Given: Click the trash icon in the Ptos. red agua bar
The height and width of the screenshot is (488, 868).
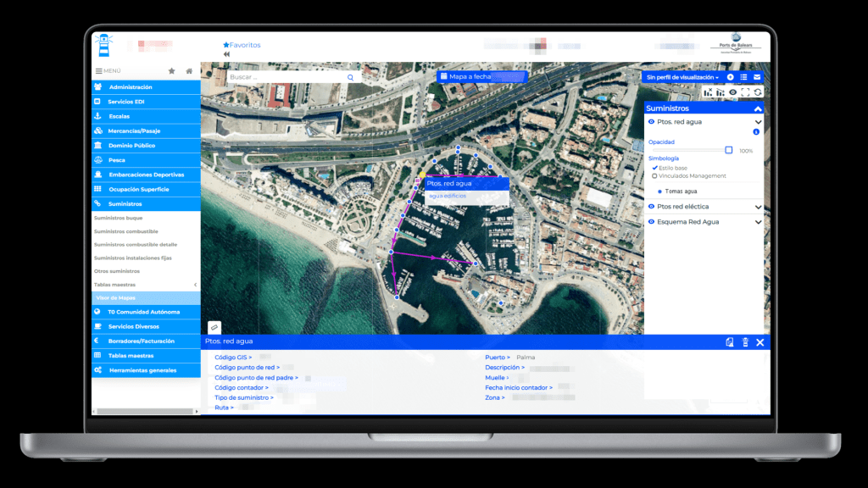Looking at the screenshot, I should point(745,342).
